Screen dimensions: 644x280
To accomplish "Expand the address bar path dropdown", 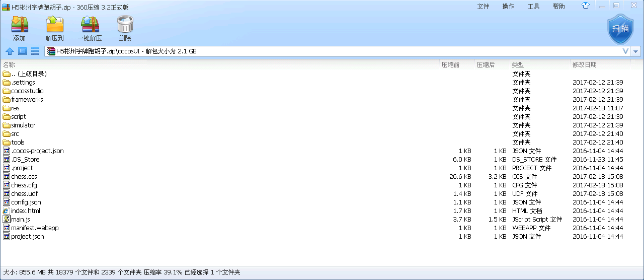I will (636, 51).
